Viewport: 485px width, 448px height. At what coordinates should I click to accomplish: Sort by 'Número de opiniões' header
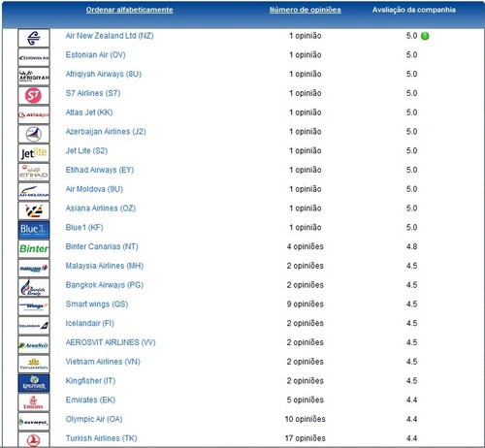[x=306, y=10]
